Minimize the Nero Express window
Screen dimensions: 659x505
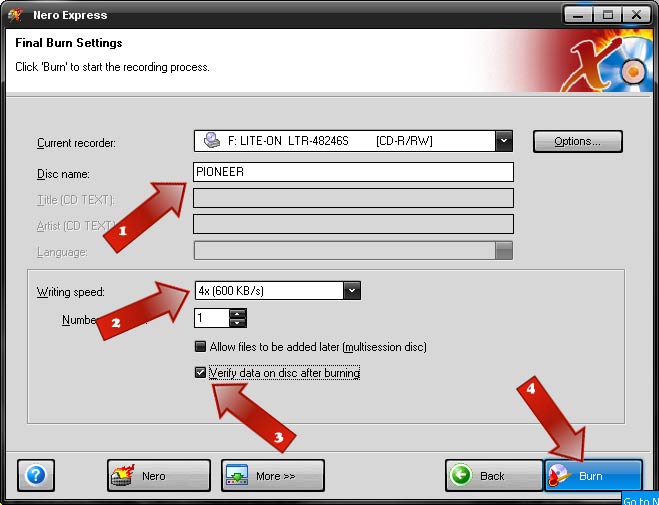pyautogui.click(x=578, y=15)
